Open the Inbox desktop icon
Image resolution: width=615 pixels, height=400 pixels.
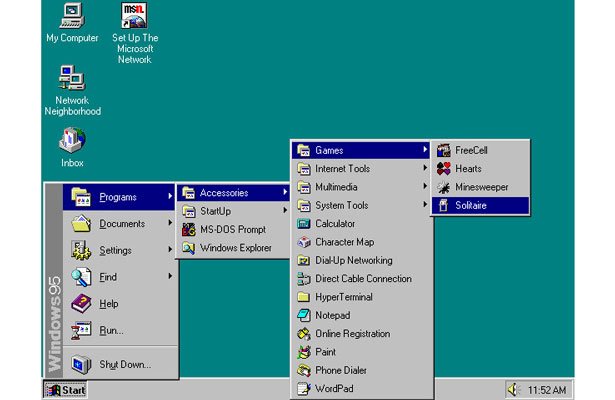coord(72,141)
